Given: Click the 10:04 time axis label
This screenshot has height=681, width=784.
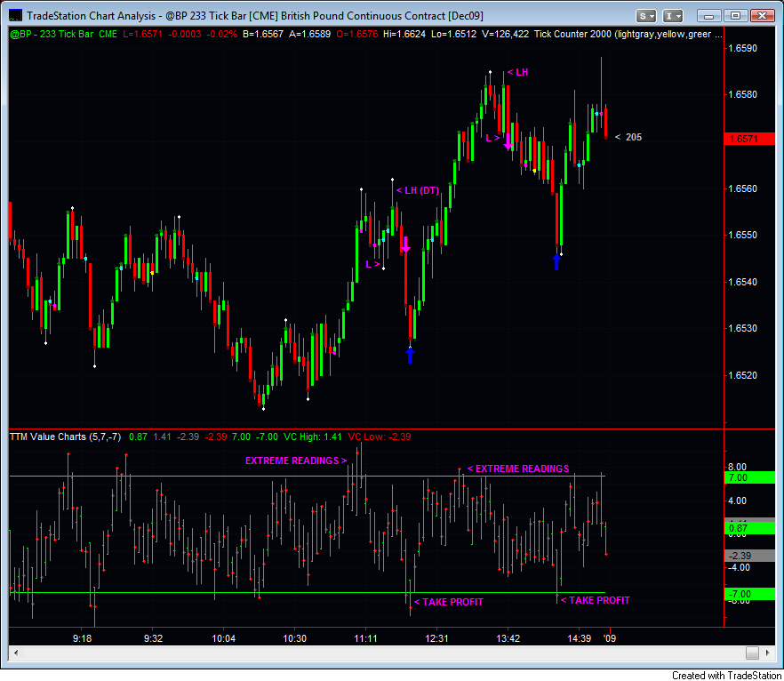Looking at the screenshot, I should (x=223, y=638).
